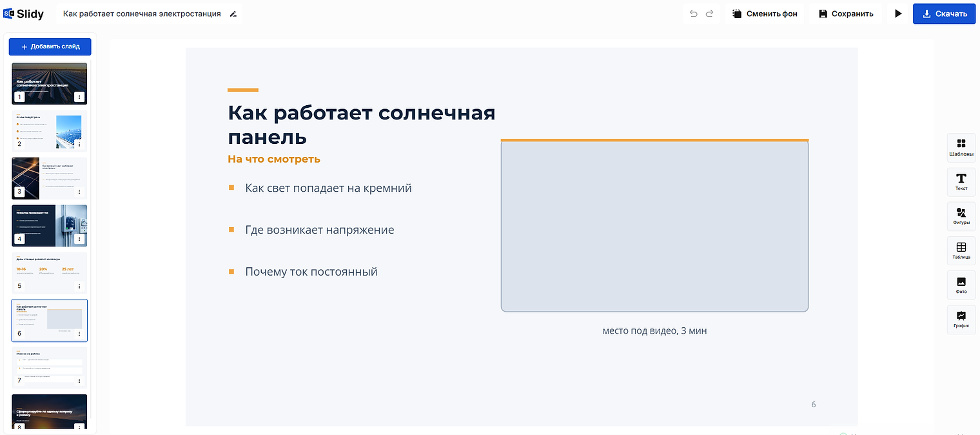Open the three-dot menu on slide 4

point(79,239)
